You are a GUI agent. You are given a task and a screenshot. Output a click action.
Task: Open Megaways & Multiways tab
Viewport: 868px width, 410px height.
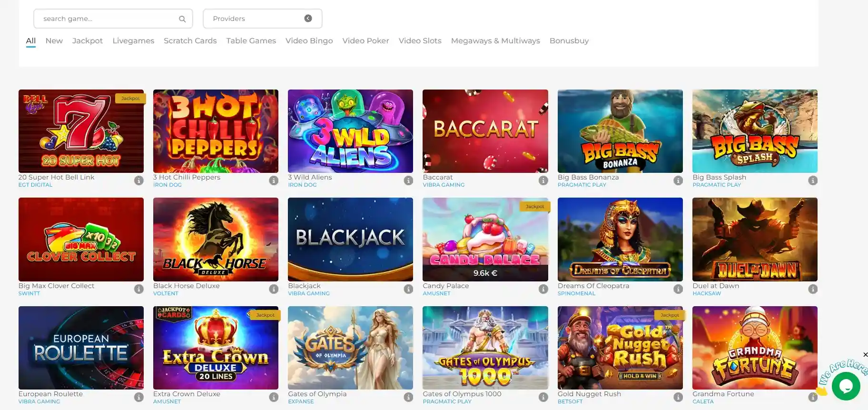click(x=495, y=41)
